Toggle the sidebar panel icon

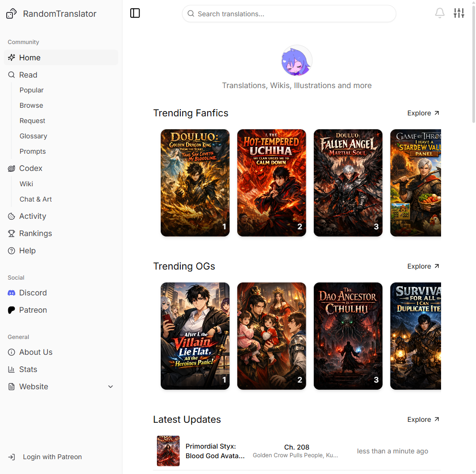[135, 13]
